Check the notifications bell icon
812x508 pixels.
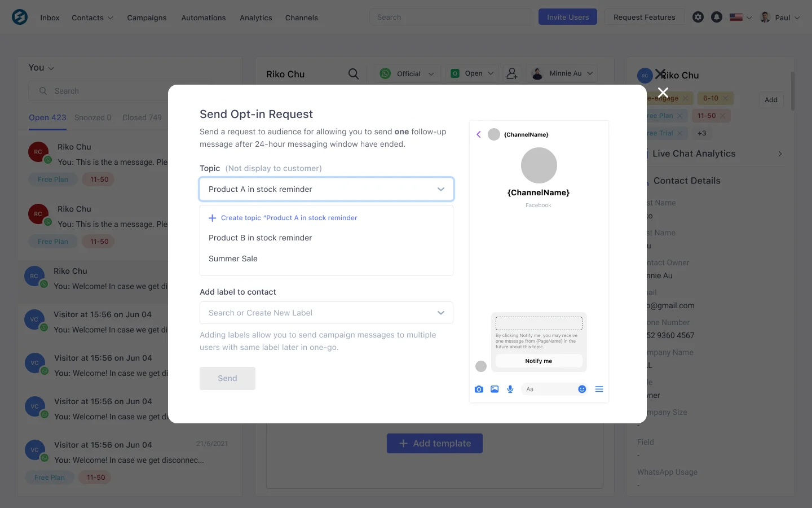717,17
